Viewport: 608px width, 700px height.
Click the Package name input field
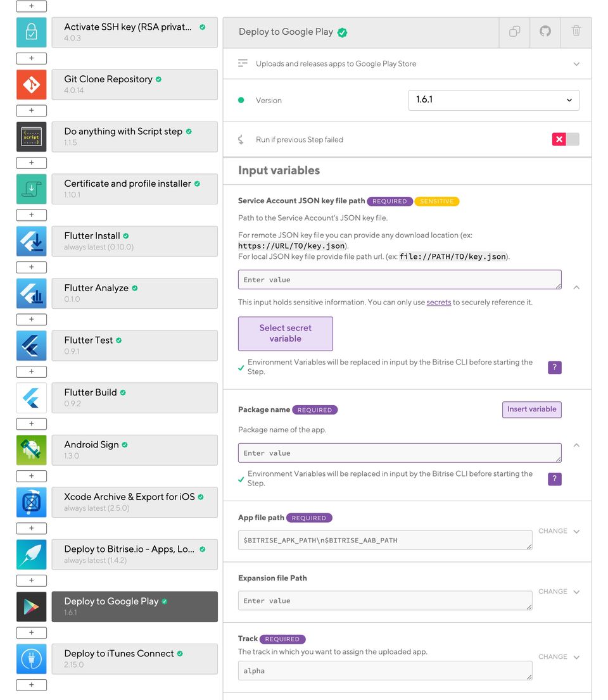point(399,453)
